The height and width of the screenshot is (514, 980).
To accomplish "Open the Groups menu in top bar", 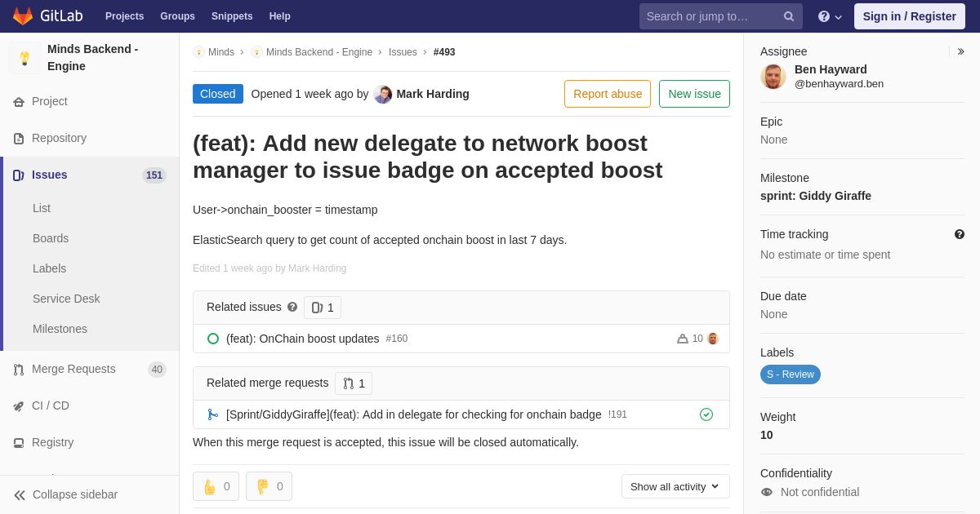I will point(177,16).
